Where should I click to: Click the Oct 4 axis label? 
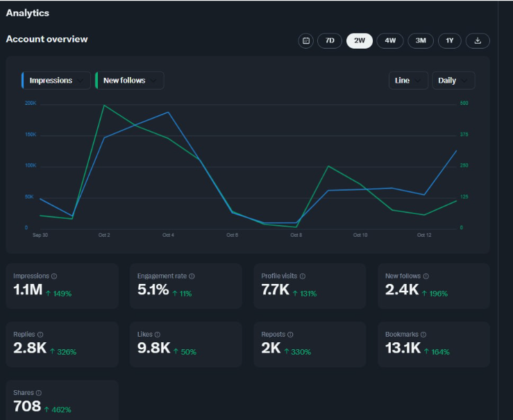[x=168, y=235]
